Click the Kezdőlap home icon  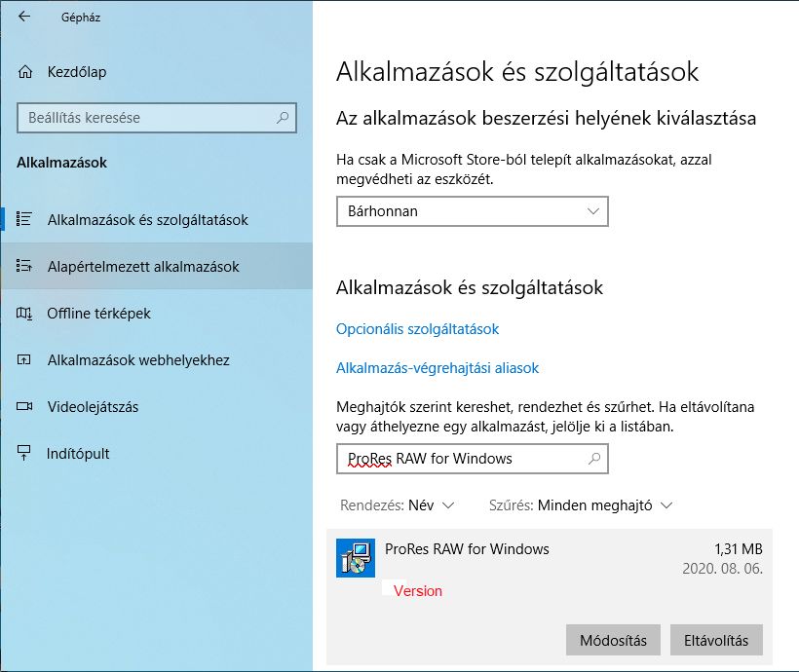(25, 72)
